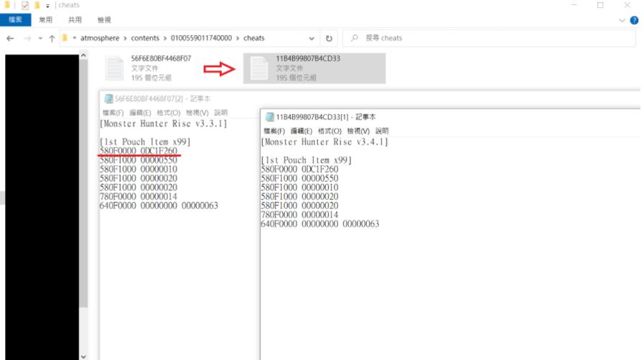Click the [Monster Hunter Rise v3.4.1] line
The width and height of the screenshot is (644, 360).
[325, 142]
